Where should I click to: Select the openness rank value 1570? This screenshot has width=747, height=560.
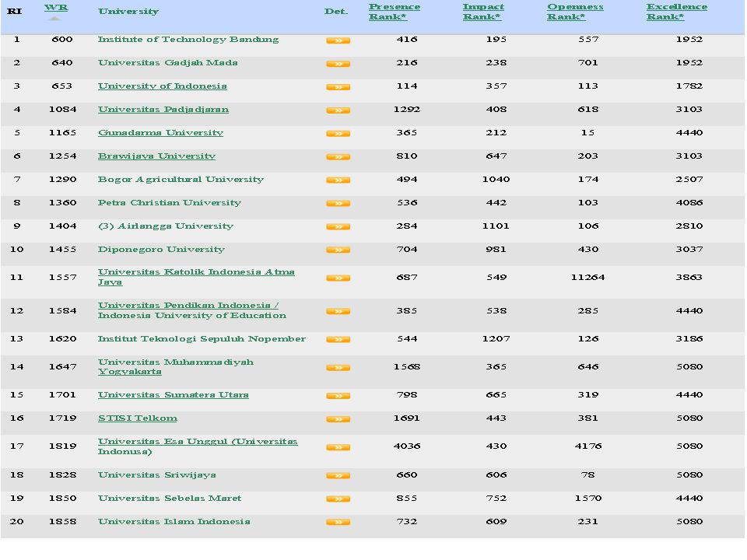click(588, 498)
